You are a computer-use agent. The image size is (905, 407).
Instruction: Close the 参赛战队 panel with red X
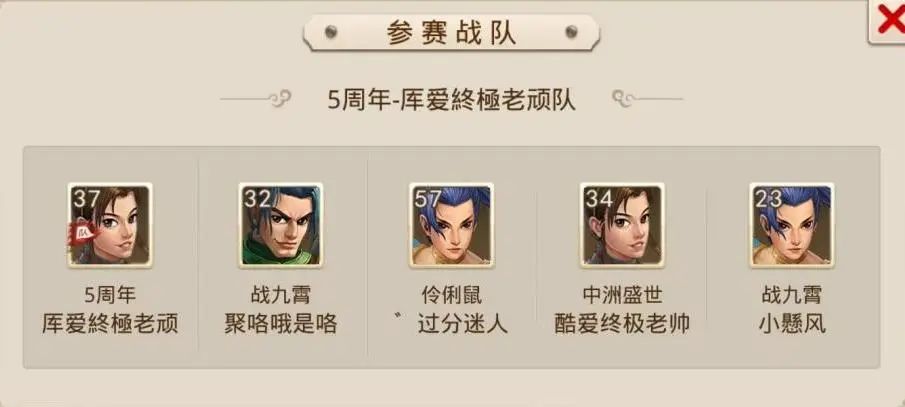889,22
